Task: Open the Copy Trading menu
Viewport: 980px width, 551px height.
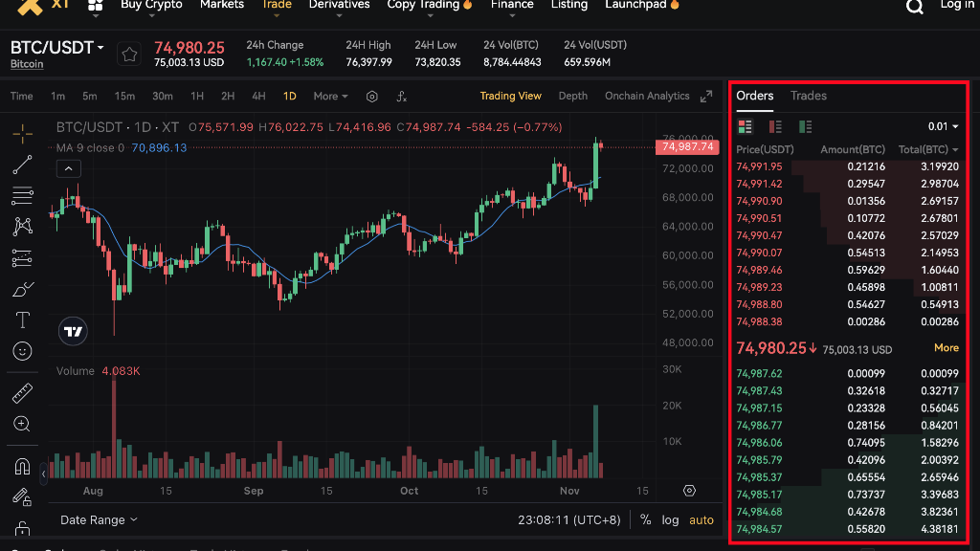Action: [x=430, y=6]
